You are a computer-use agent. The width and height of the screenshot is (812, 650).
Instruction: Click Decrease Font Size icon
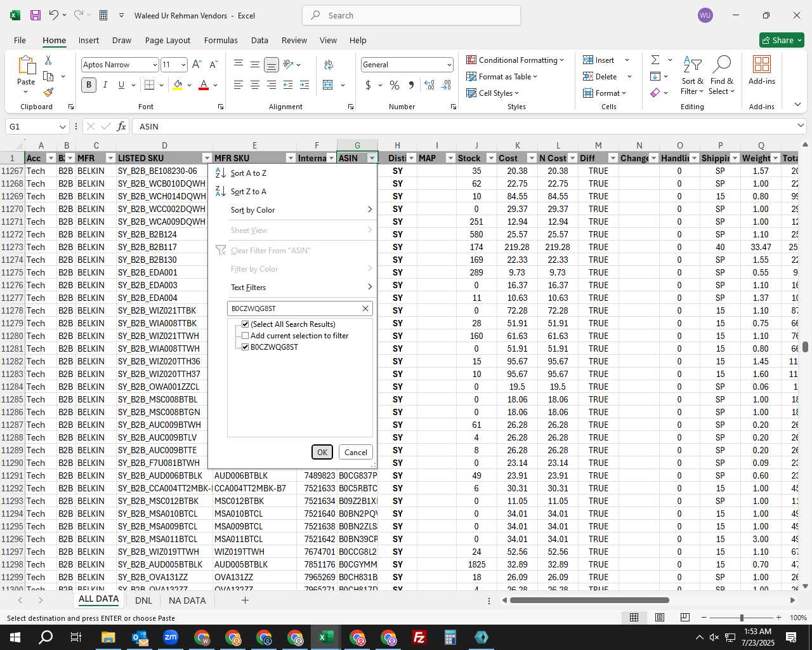[213, 64]
